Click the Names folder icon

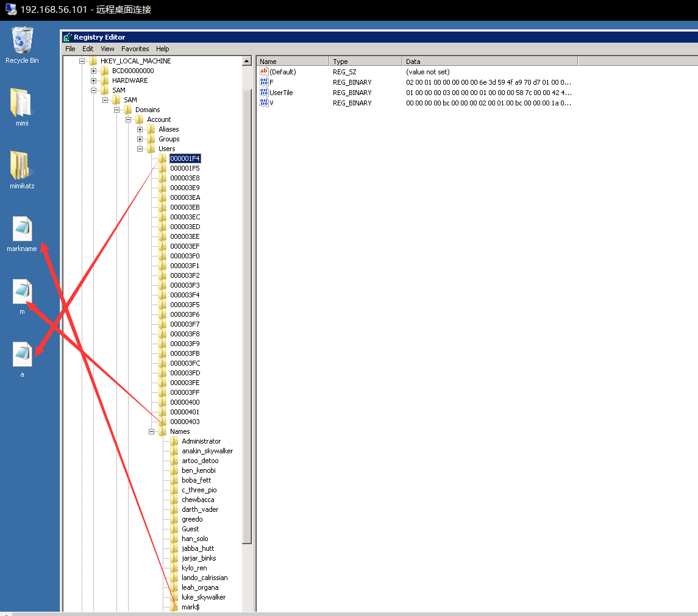click(x=163, y=432)
